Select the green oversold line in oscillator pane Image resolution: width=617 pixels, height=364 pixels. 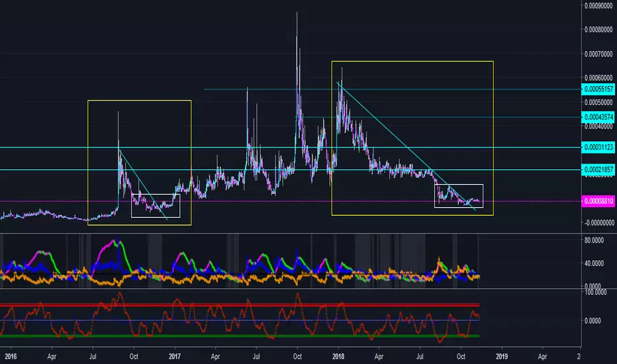(240, 336)
